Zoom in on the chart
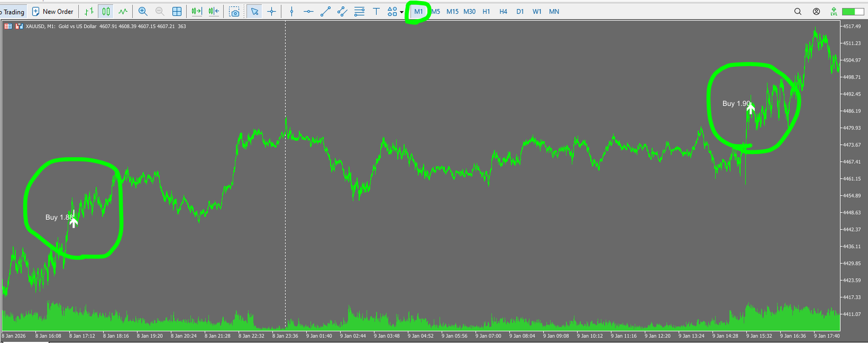Viewport: 868px width, 343px height. click(x=143, y=11)
